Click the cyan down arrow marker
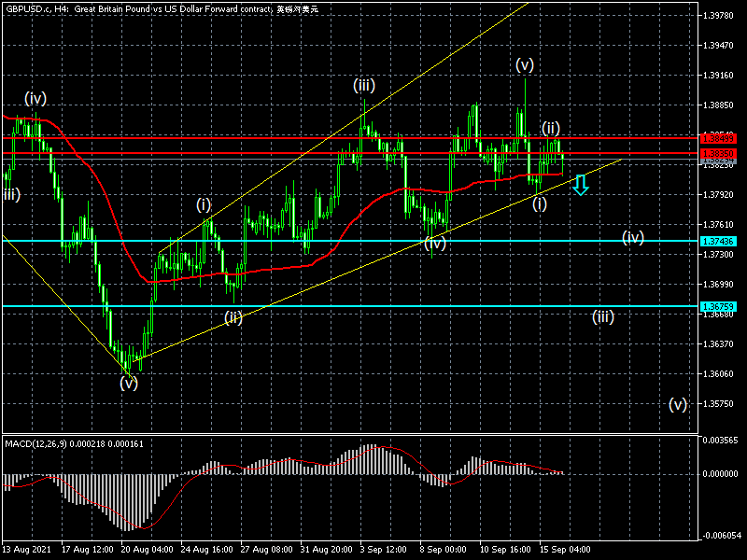The image size is (747, 560). [580, 184]
